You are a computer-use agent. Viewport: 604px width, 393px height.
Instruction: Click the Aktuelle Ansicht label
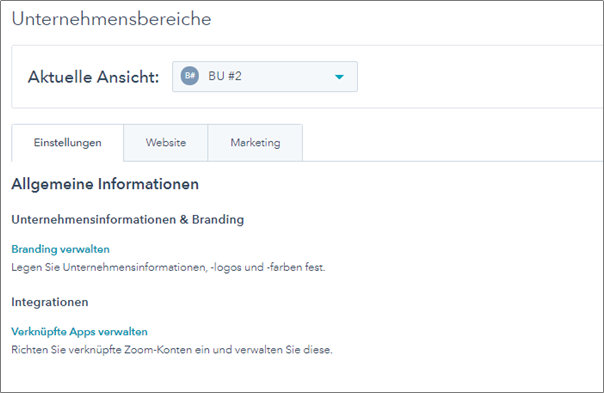coord(93,77)
